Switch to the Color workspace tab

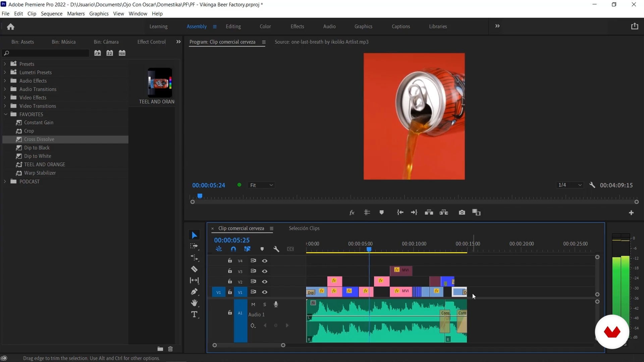[265, 26]
